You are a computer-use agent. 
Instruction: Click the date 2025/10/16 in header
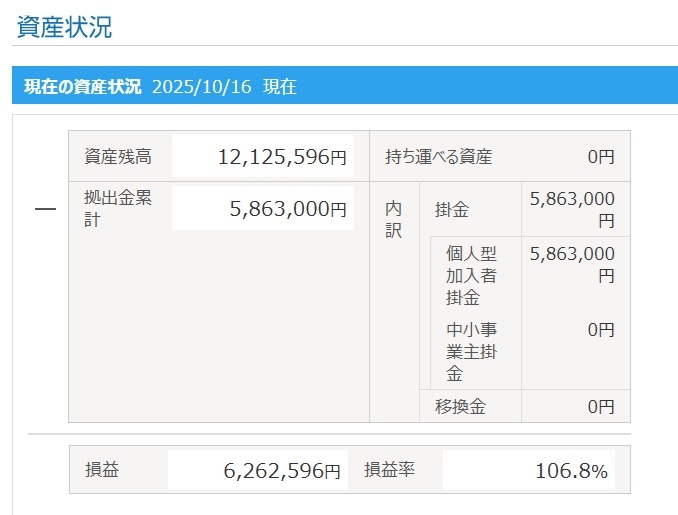201,86
